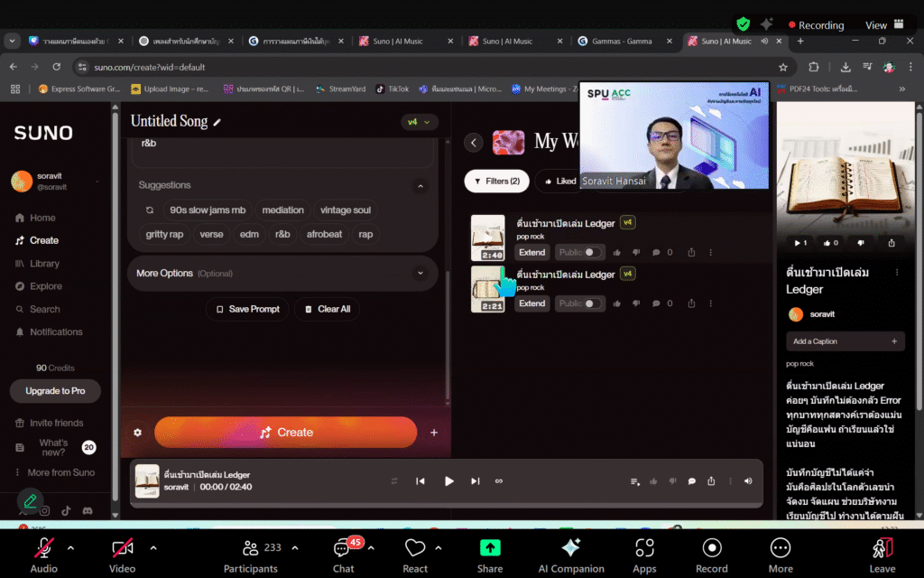
Task: Click Upgrade to Pro
Action: click(55, 391)
